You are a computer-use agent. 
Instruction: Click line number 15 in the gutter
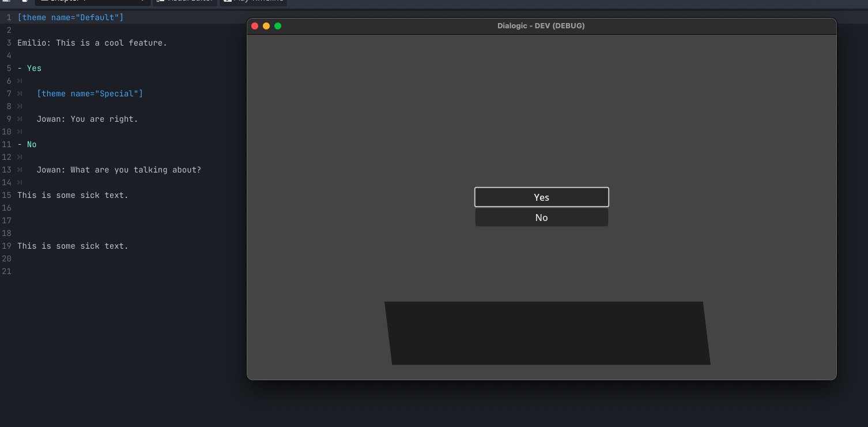[x=7, y=195]
